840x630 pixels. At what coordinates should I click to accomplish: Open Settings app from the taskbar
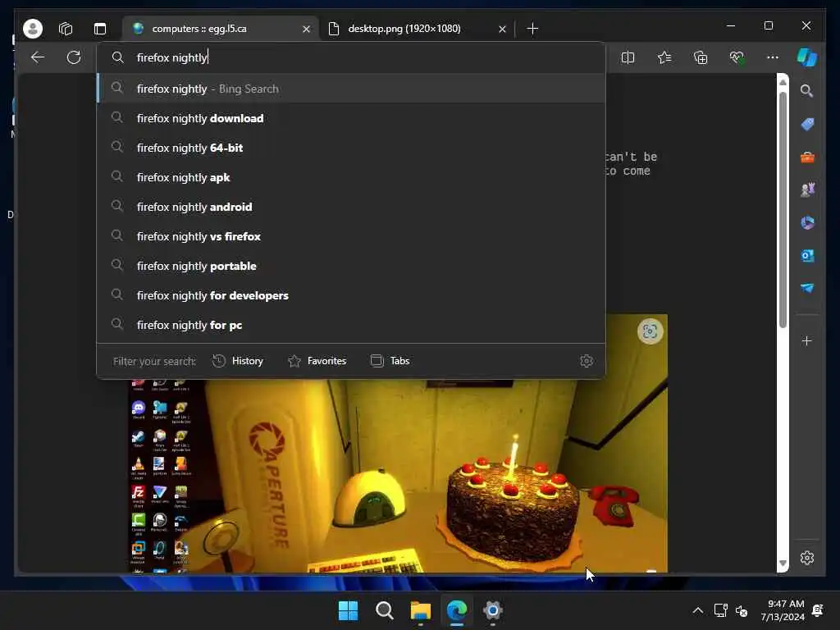coord(492,610)
